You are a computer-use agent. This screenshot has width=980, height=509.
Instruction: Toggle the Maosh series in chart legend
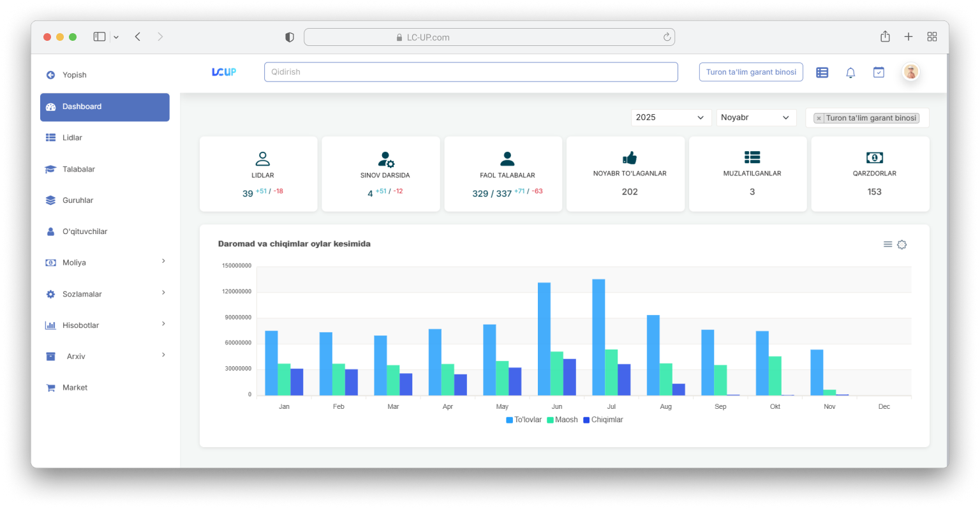(562, 420)
